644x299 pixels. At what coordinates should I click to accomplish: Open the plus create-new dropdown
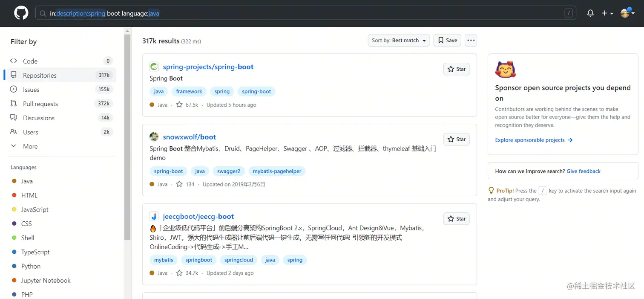point(607,13)
